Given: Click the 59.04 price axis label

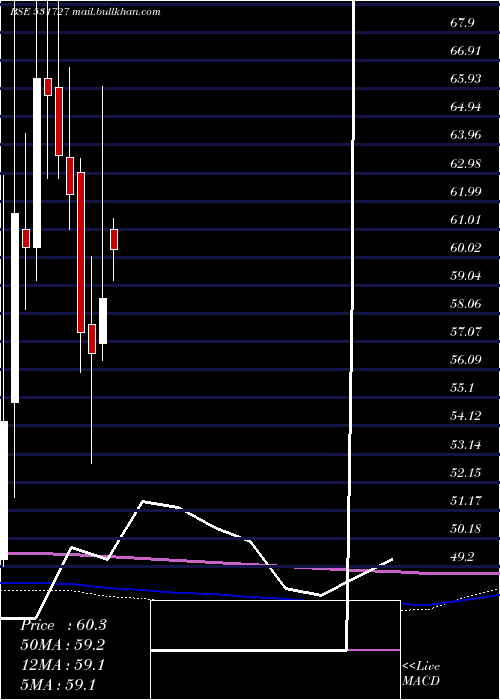Looking at the screenshot, I should (x=466, y=275).
